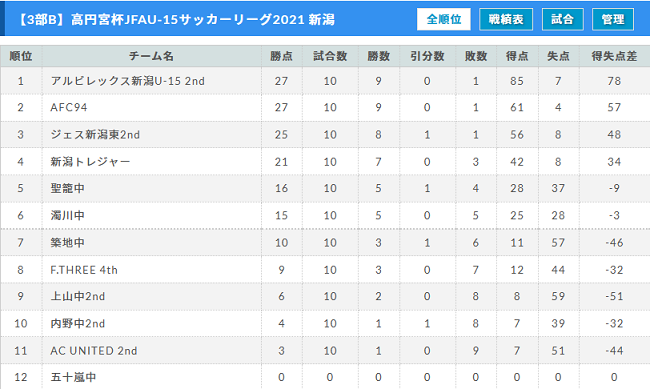Click team 五十嵐中 in last row
The image size is (650, 389).
click(73, 377)
